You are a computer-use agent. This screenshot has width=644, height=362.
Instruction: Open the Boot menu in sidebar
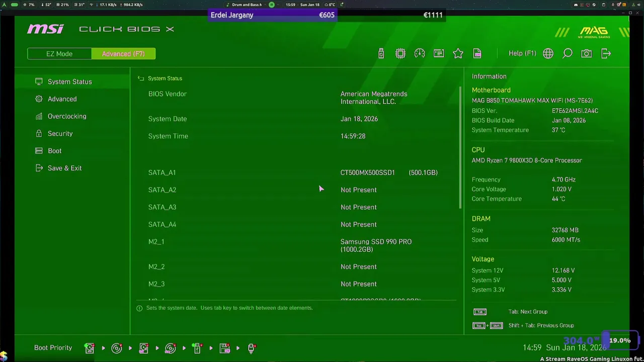tap(72, 151)
